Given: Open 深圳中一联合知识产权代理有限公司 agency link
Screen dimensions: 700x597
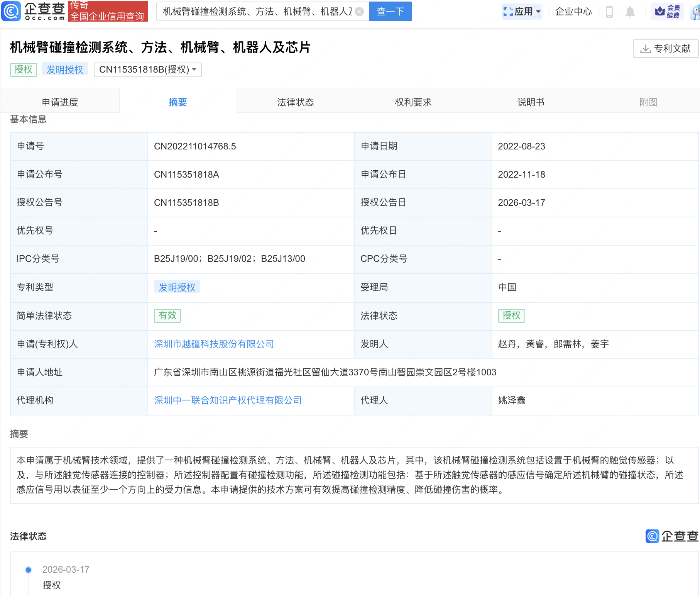Looking at the screenshot, I should point(228,400).
